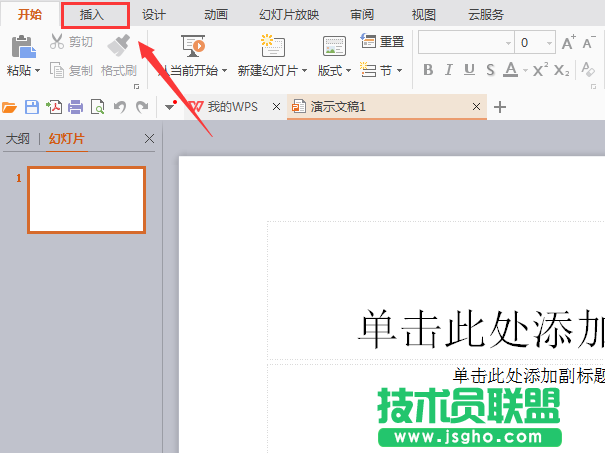This screenshot has width=605, height=453.
Task: Click the clear formatting eraser icon
Action: (x=588, y=69)
